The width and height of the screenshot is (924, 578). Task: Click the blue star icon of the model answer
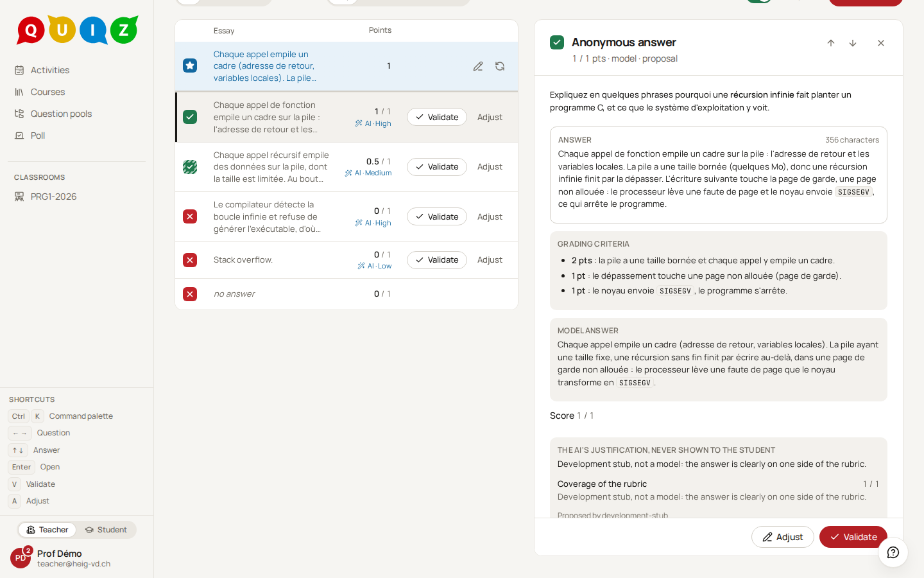point(190,66)
